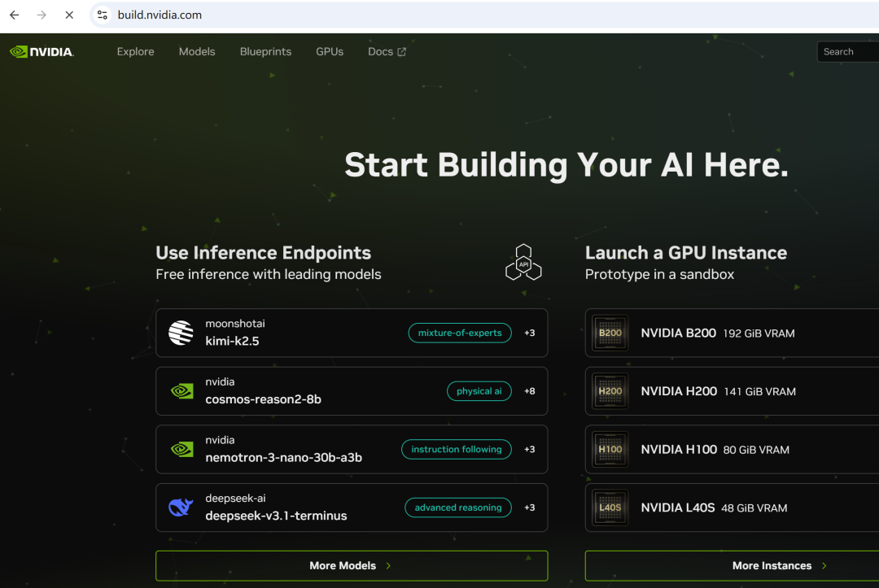Open the kimi-k2.5 model name
Viewport: 879px width, 588px height.
[x=232, y=341]
